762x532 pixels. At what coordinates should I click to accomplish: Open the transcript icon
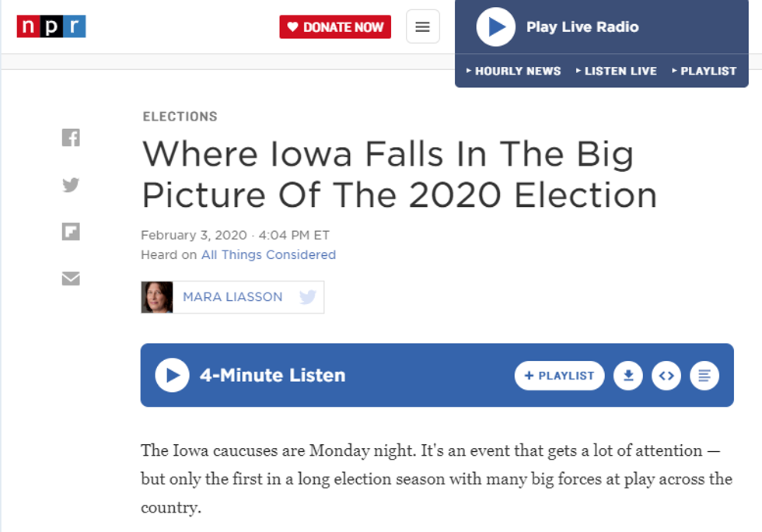pos(704,375)
